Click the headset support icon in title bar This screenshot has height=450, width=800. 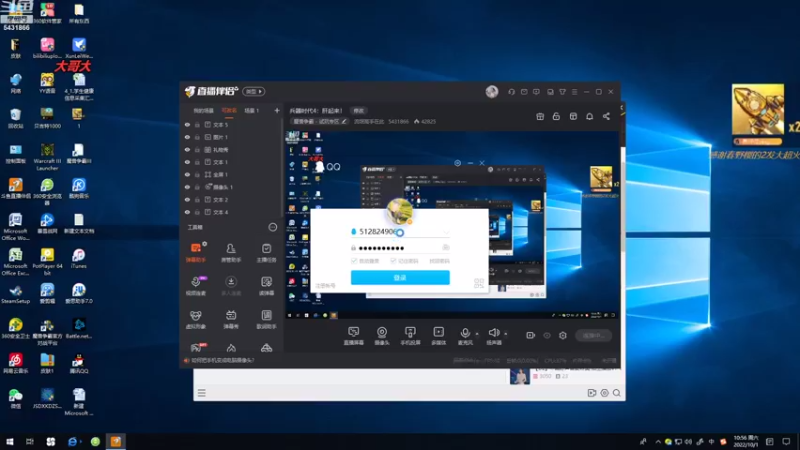point(511,92)
